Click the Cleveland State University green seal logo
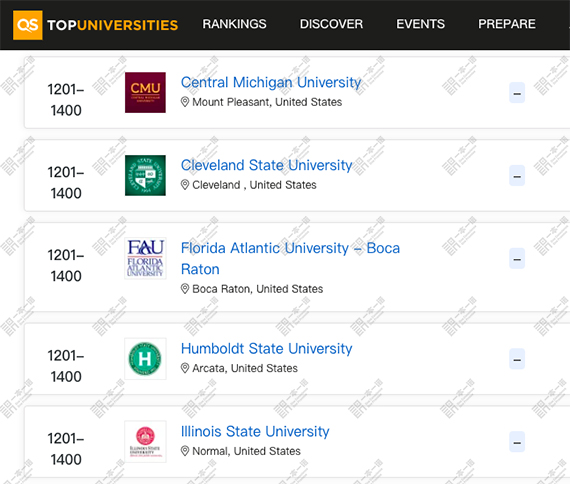 pyautogui.click(x=145, y=175)
